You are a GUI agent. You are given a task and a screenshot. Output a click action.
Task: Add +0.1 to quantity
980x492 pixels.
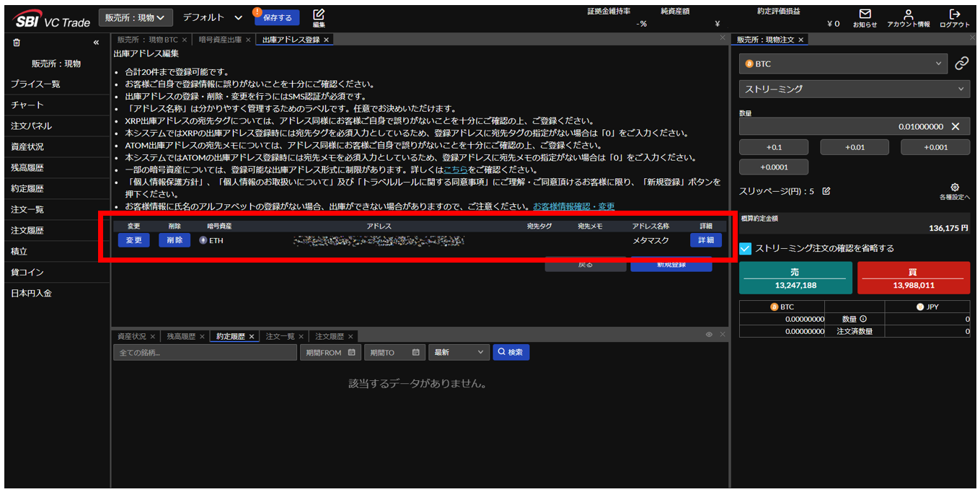774,147
